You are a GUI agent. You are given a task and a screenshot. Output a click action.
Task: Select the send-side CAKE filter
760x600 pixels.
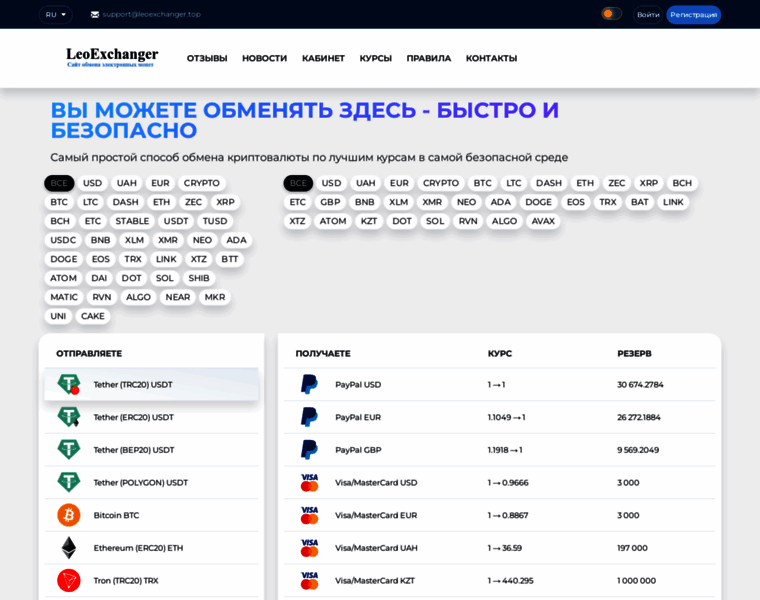pyautogui.click(x=93, y=316)
